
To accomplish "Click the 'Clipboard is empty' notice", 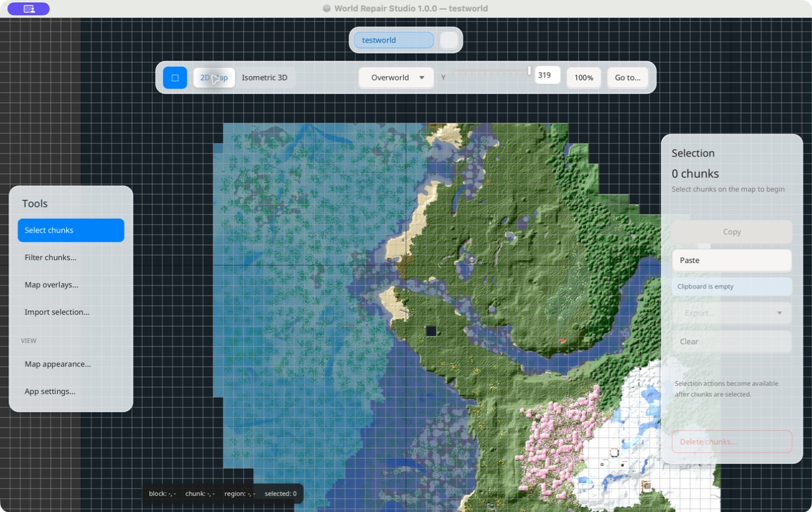I will pos(732,286).
